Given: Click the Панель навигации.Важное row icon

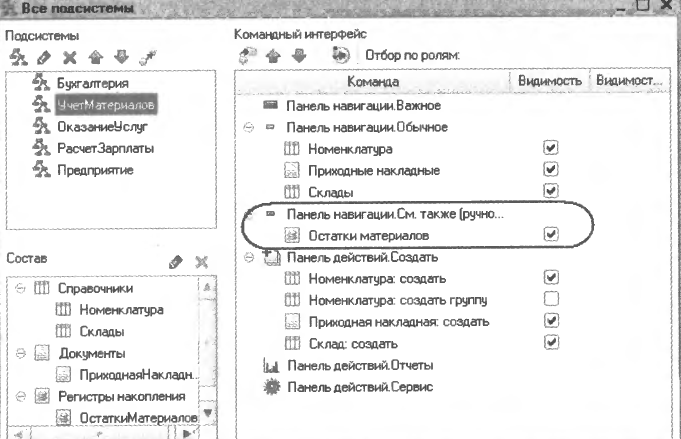Looking at the screenshot, I should (270, 105).
